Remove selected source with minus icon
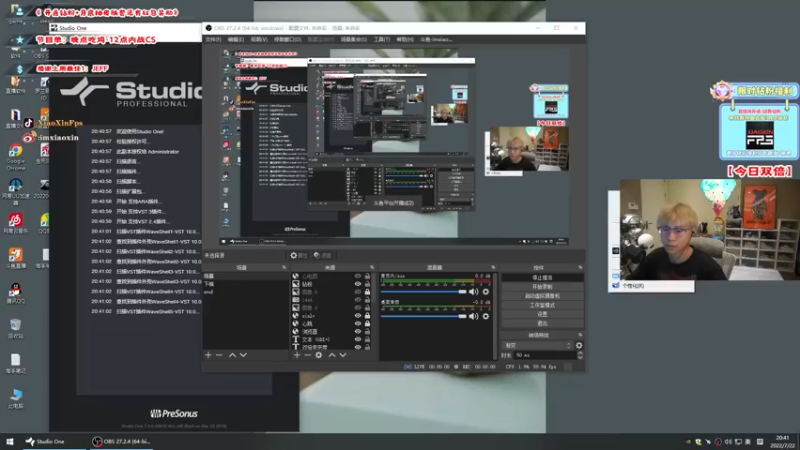 [x=308, y=355]
